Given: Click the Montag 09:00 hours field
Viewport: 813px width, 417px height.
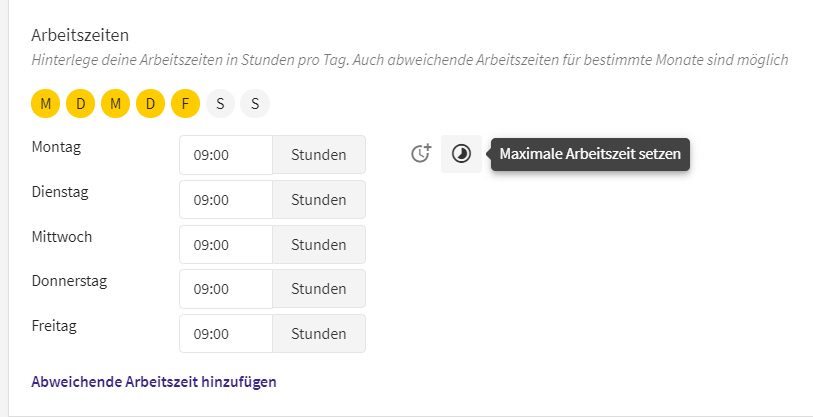Looking at the screenshot, I should click(x=226, y=155).
